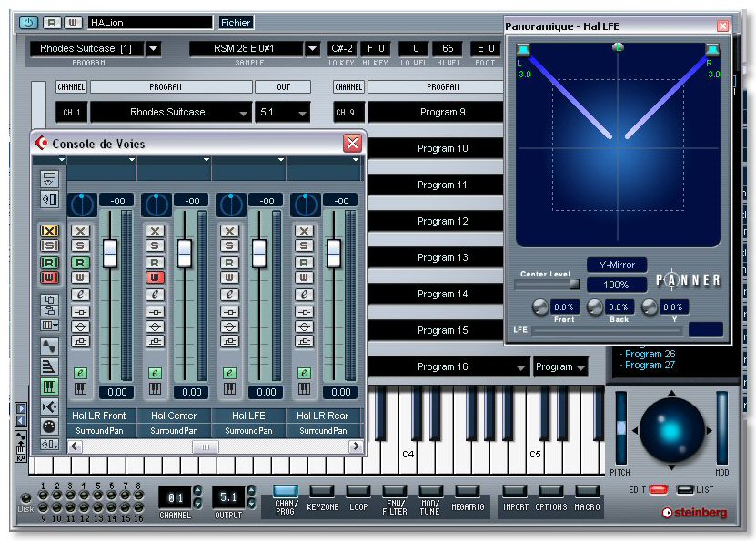Image resolution: width=756 pixels, height=541 pixels.
Task: Open the Fichier menu
Action: (236, 23)
